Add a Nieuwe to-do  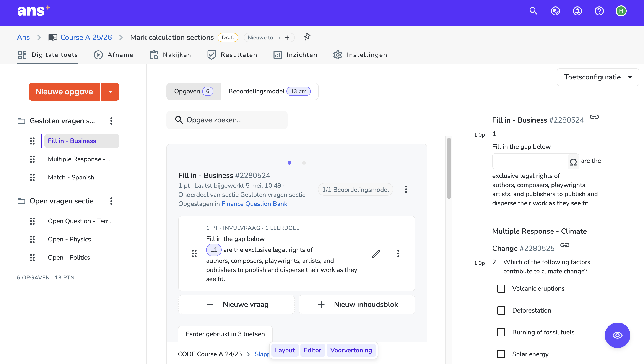pos(269,38)
